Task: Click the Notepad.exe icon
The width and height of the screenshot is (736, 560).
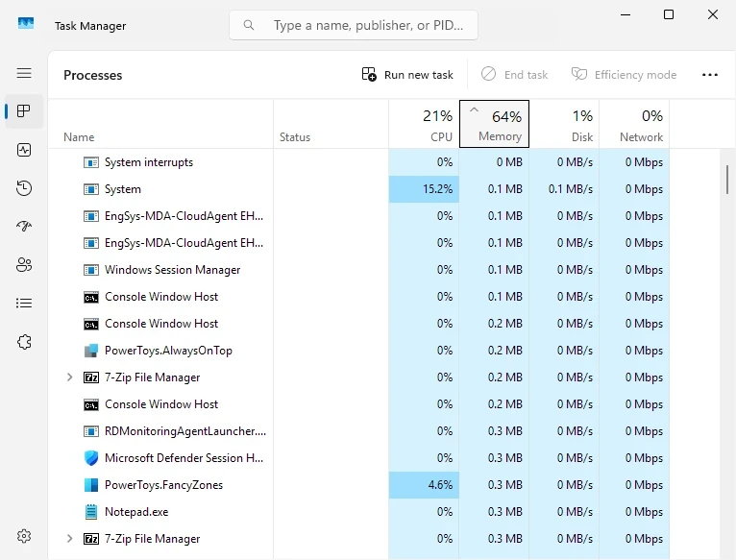Action: click(91, 512)
